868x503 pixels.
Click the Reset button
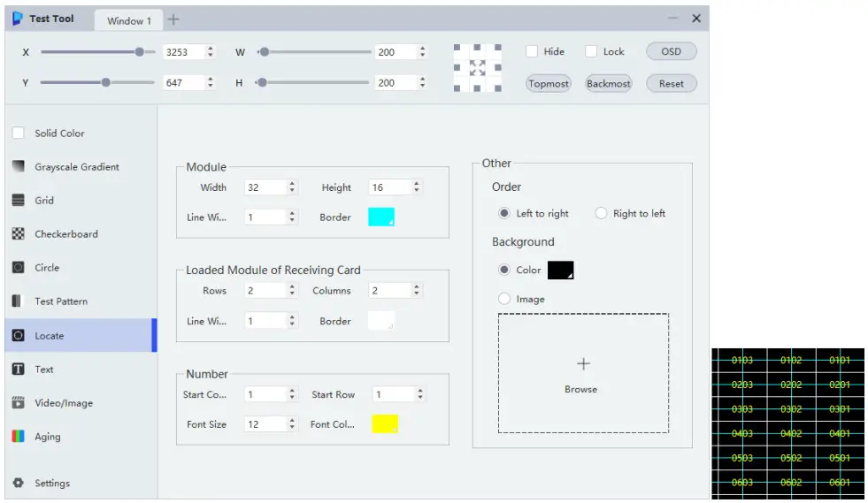671,84
